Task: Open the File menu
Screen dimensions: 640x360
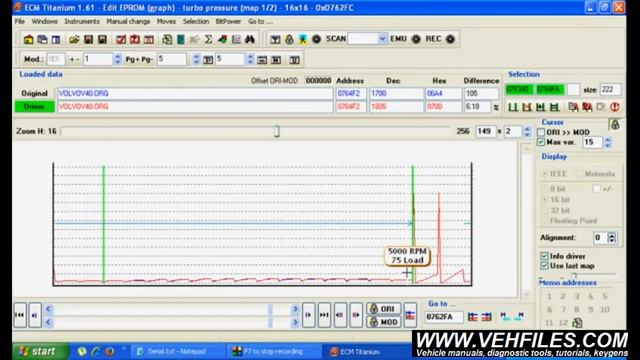Action: click(x=20, y=21)
